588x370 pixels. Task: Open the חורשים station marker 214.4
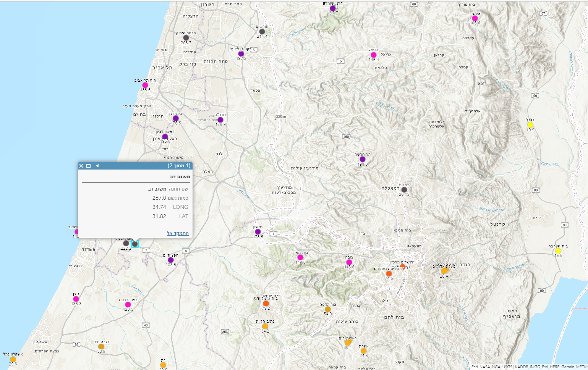coord(262,32)
